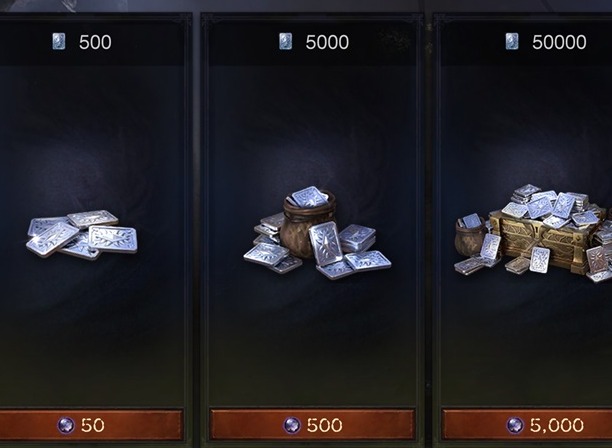Screen dimensions: 612x448
Task: Click the platinum icon beside 50000
Action: point(512,41)
